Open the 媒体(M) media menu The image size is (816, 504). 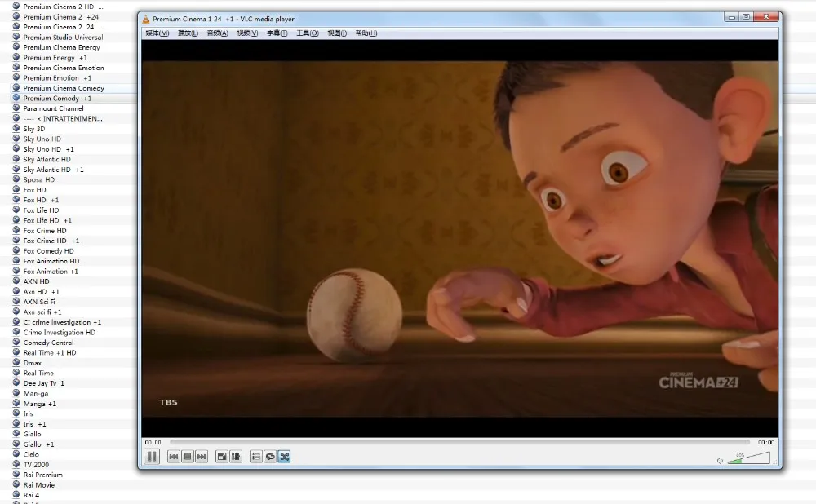(157, 33)
